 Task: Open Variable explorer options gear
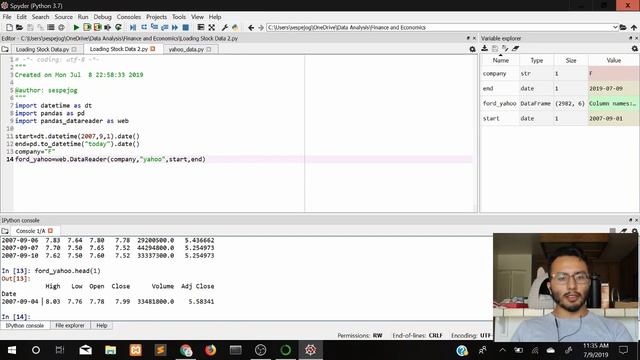pyautogui.click(x=635, y=49)
